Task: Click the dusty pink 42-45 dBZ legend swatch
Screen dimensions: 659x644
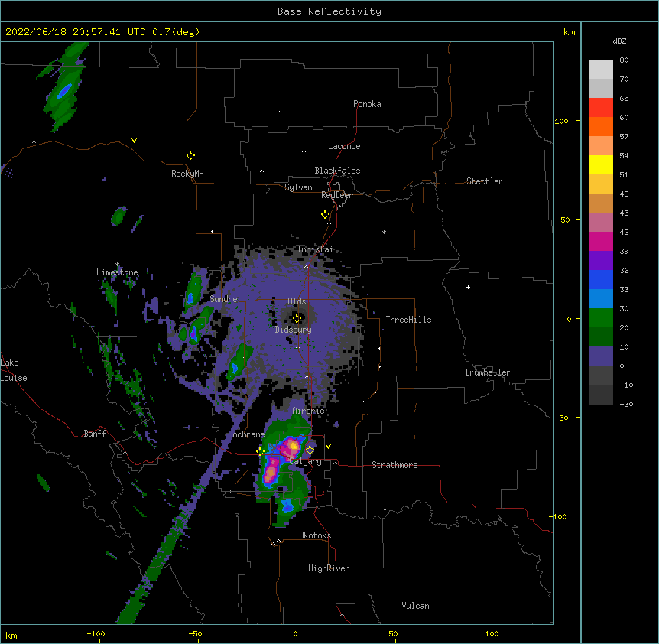Action: click(601, 223)
